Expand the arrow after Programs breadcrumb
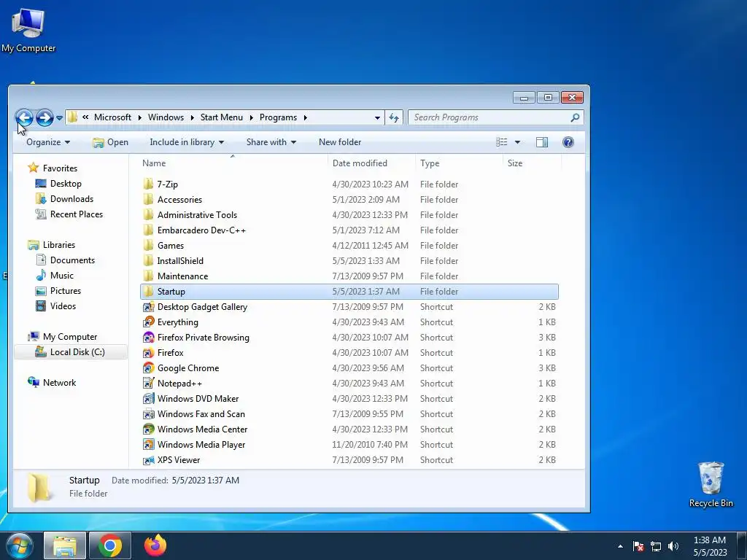 (305, 117)
